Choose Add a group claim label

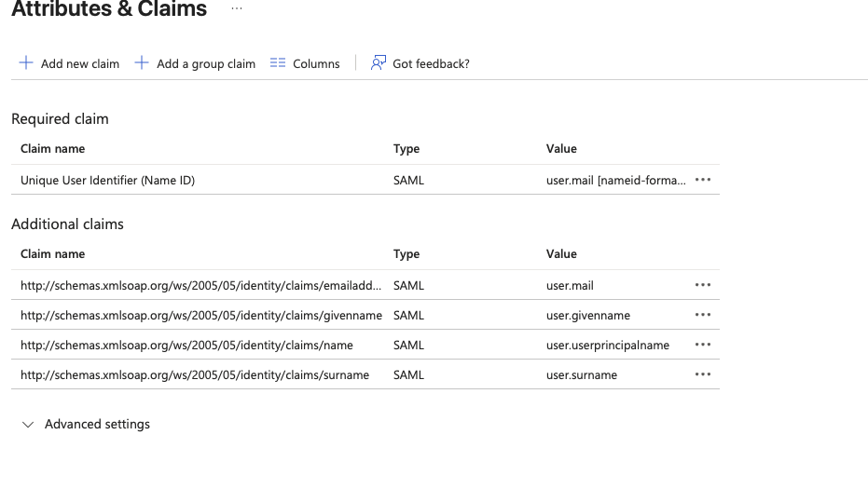pos(205,64)
